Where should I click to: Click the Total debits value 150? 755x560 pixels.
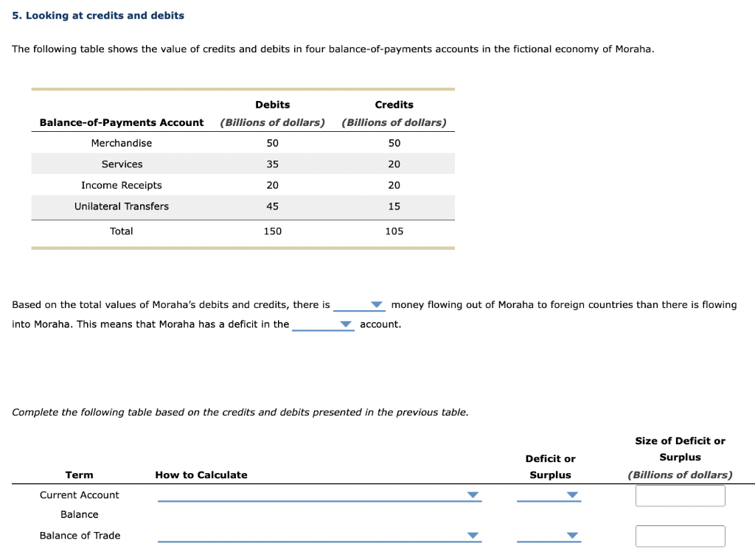[x=272, y=231]
